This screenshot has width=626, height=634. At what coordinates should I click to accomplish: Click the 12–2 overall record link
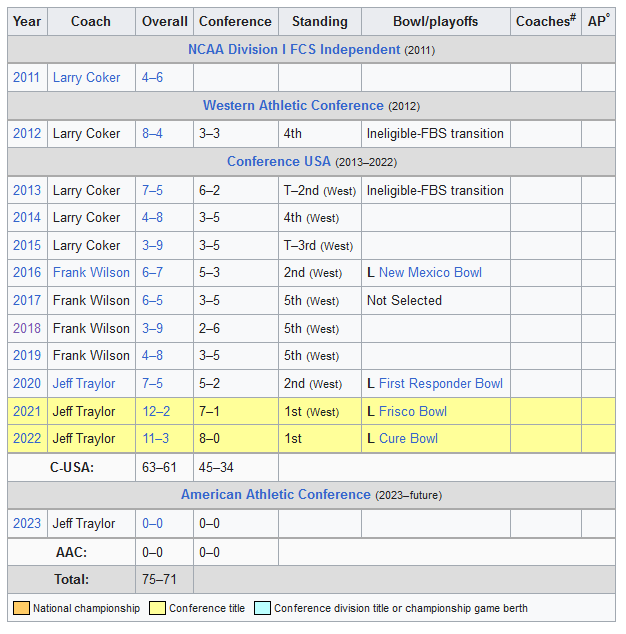point(157,411)
